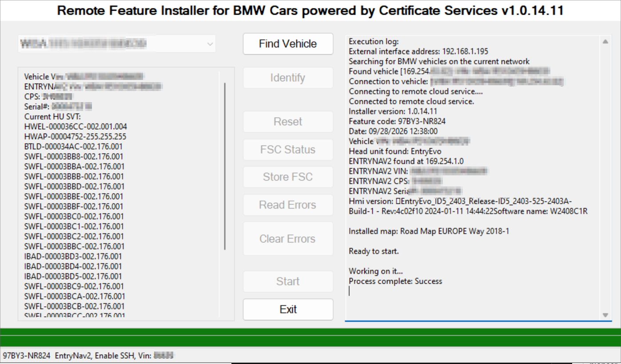The image size is (621, 364).
Task: Click 'Process complete: Success' log line
Action: (395, 281)
